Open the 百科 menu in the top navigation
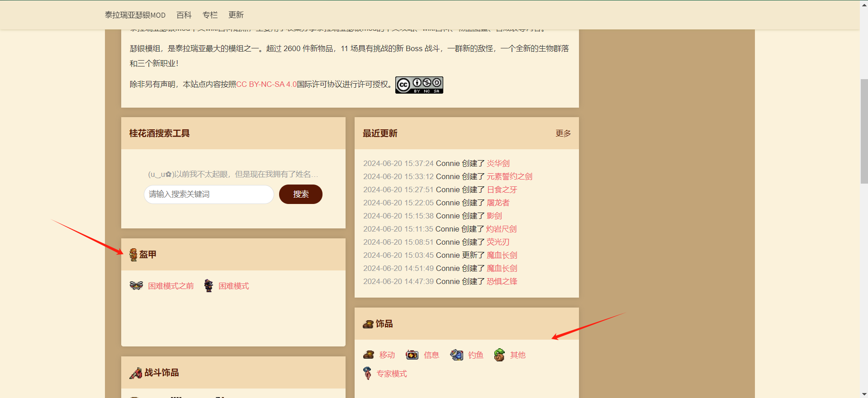The image size is (868, 398). click(184, 15)
